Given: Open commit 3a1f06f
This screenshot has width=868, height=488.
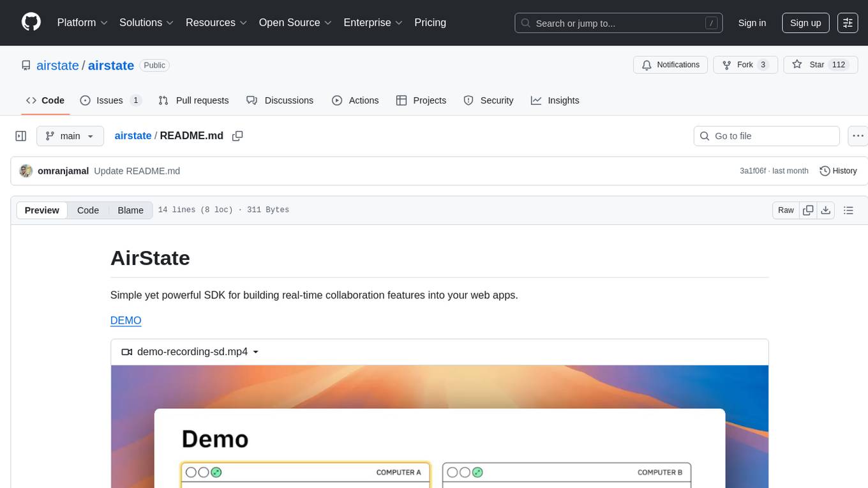Looking at the screenshot, I should point(753,171).
